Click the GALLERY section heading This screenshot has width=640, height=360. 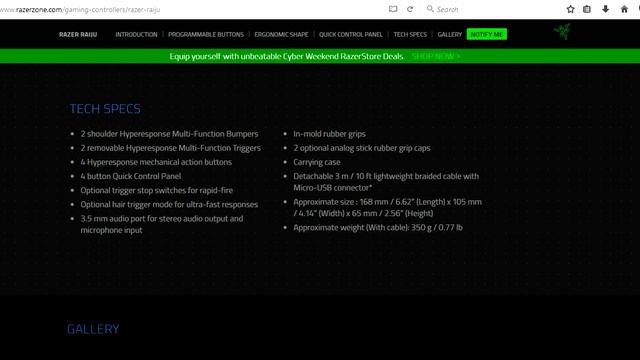pos(93,329)
